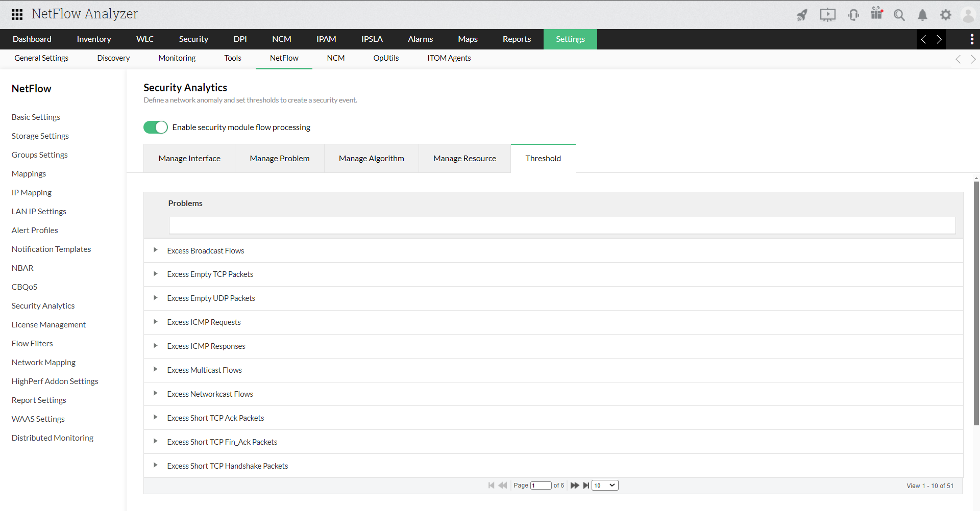Select the Threshold tab
Viewport: 980px width, 511px height.
point(543,159)
